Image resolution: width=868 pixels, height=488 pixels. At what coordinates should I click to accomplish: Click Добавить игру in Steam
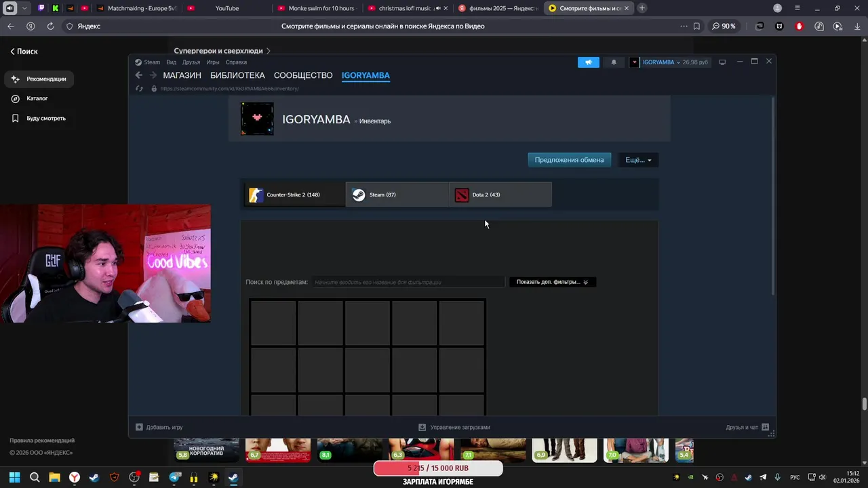pos(159,427)
